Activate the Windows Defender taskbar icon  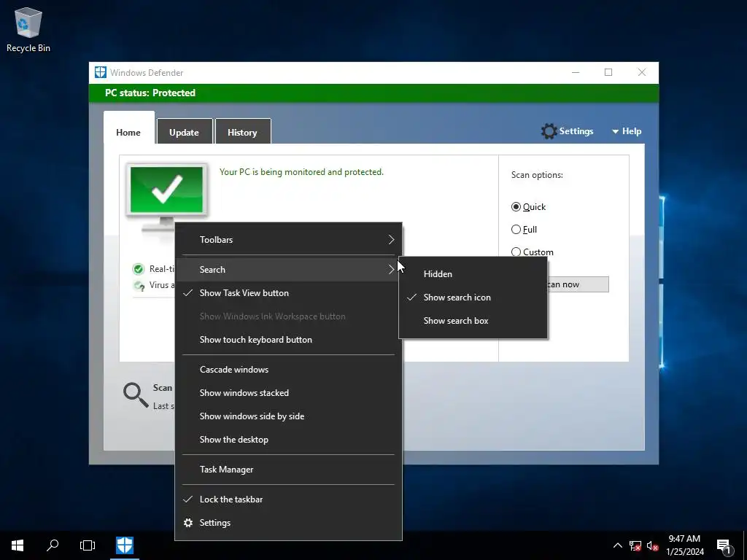125,545
